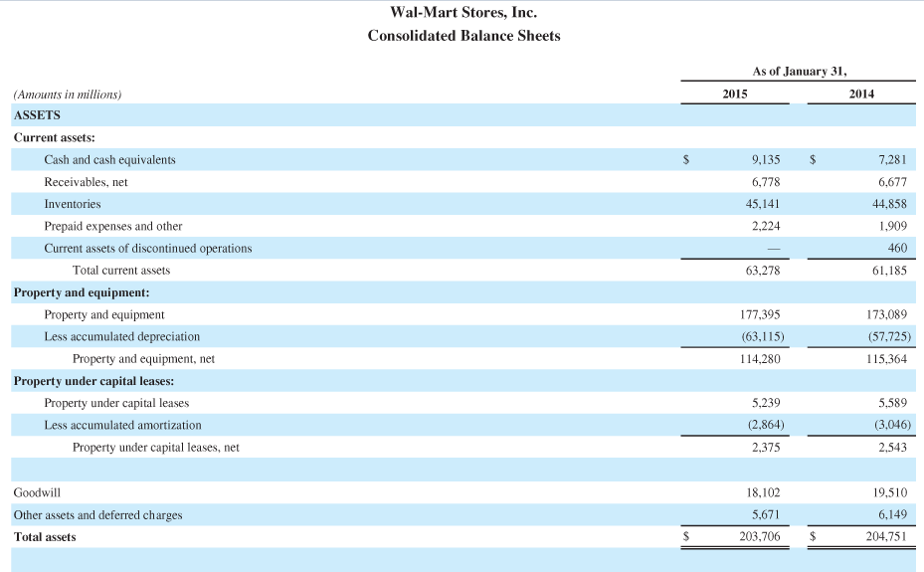Screen dimensions: 924x572
Task: Click the 2014 column header
Action: coord(861,94)
